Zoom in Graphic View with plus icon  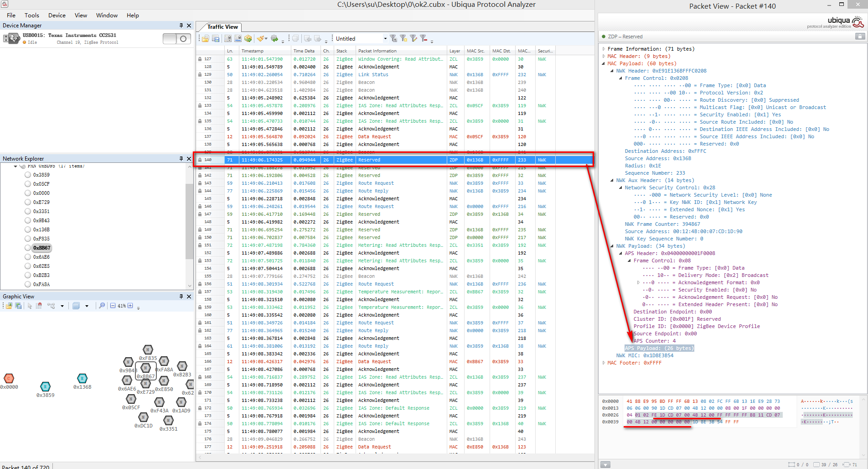point(130,306)
